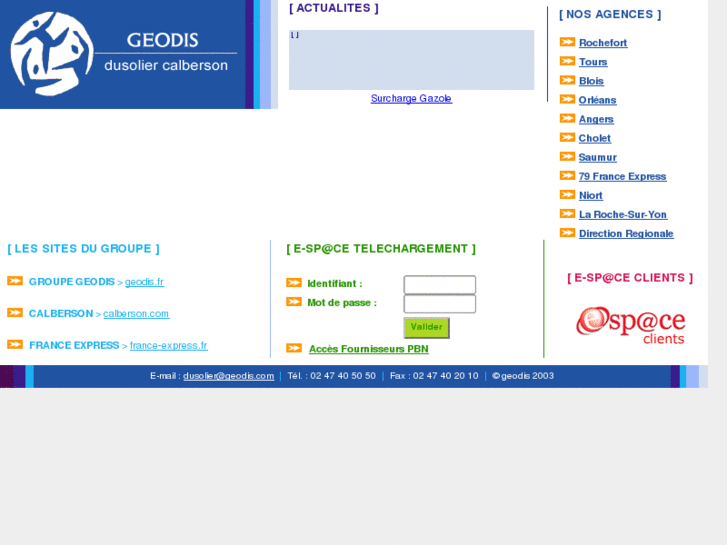Visit the france-express.fr link
This screenshot has width=727, height=545.
click(169, 346)
